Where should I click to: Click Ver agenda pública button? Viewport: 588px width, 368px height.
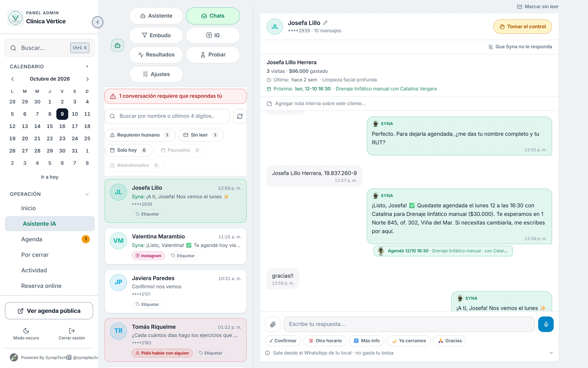[49, 311]
